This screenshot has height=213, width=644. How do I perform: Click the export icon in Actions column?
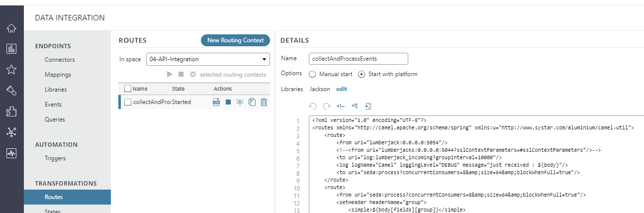(240, 102)
